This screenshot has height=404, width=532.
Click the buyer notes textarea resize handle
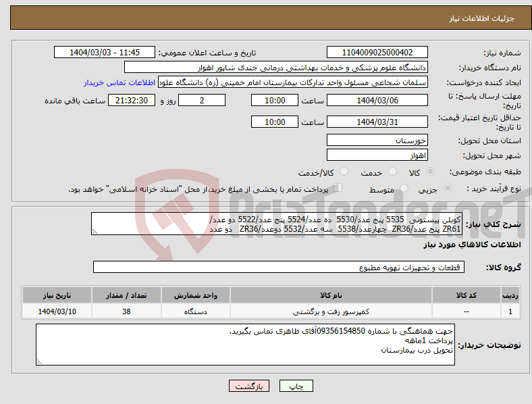coord(39,362)
